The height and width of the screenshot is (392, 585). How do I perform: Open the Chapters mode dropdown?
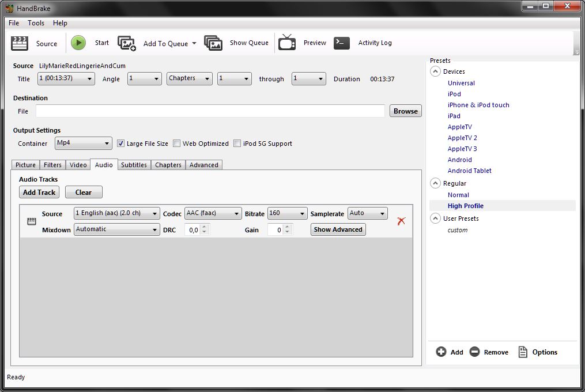coord(190,79)
